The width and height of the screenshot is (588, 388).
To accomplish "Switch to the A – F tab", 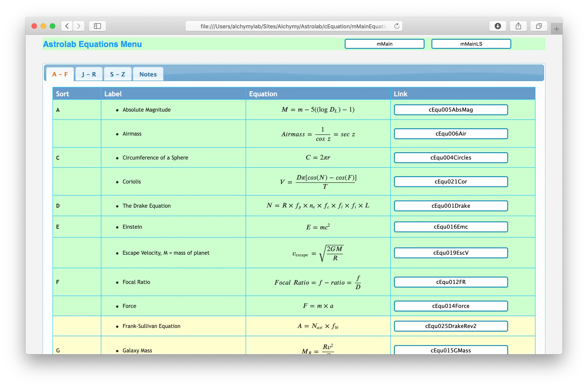I will coord(59,74).
